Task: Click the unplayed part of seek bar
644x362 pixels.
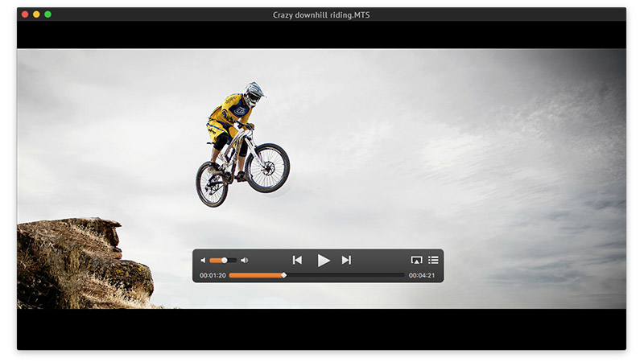Action: click(345, 275)
